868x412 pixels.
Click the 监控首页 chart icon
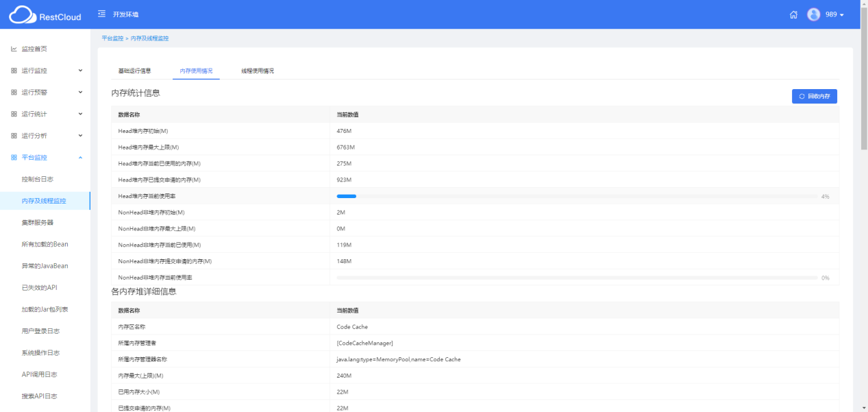14,49
